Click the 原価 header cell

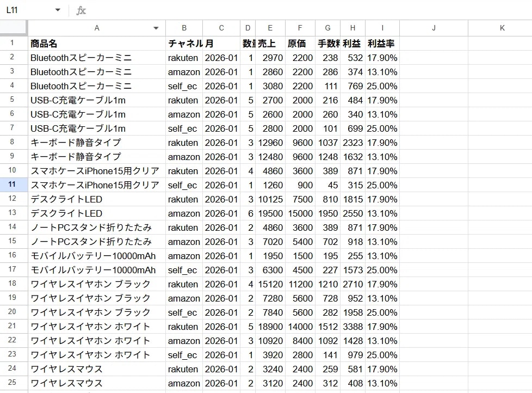300,44
